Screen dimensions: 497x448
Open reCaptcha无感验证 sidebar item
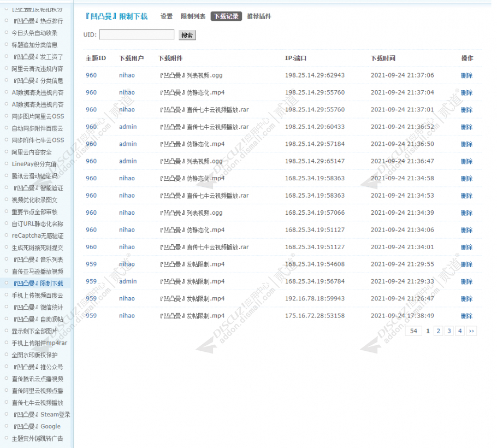(38, 235)
